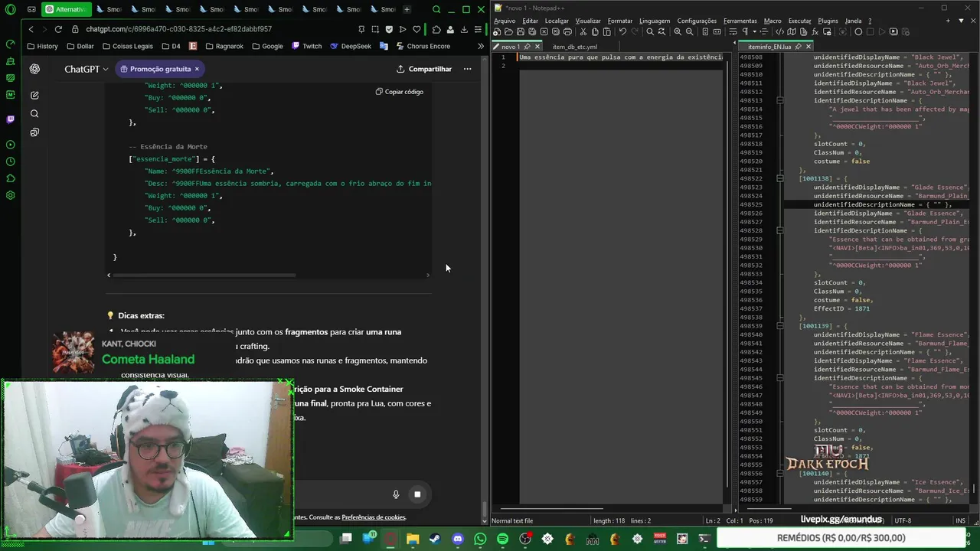Click the Notepad++ Find magnifier icon
Image resolution: width=980 pixels, height=551 pixels.
click(x=650, y=32)
